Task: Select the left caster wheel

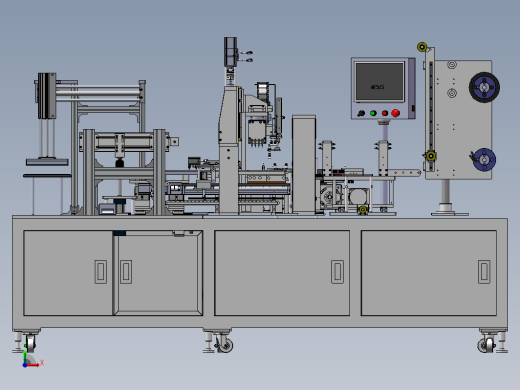Action: tap(30, 343)
